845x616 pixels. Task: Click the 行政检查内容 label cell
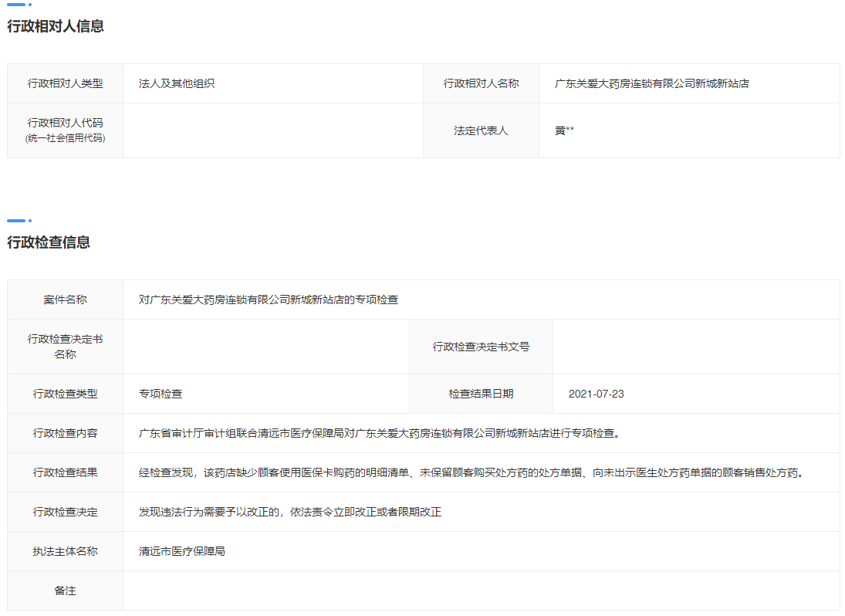65,433
